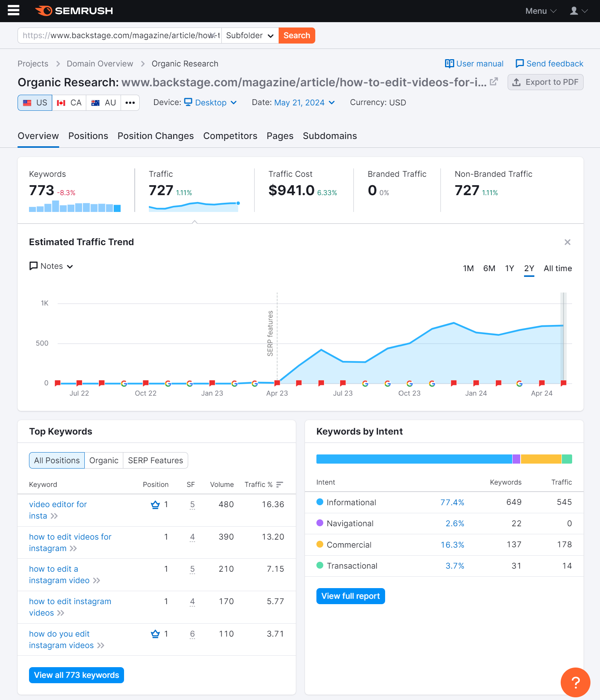The height and width of the screenshot is (700, 600).
Task: Click the Commercial 16.3% link
Action: coord(452,545)
